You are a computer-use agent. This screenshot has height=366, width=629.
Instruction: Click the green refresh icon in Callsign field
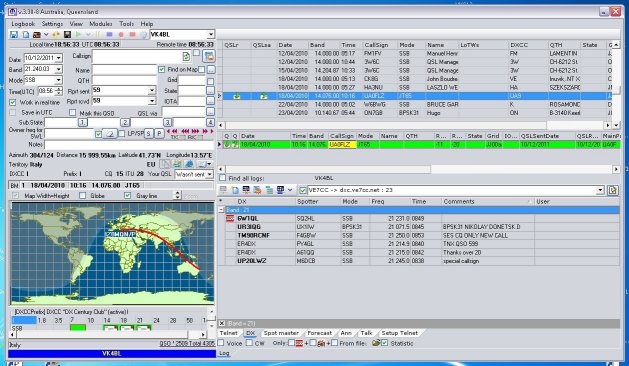(x=186, y=57)
